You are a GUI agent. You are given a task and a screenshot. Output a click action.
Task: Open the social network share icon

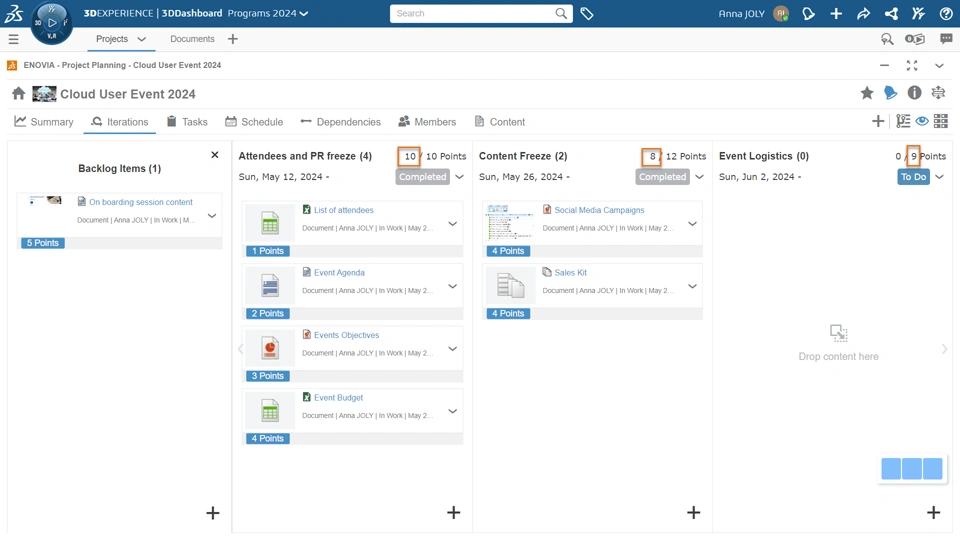pos(891,13)
